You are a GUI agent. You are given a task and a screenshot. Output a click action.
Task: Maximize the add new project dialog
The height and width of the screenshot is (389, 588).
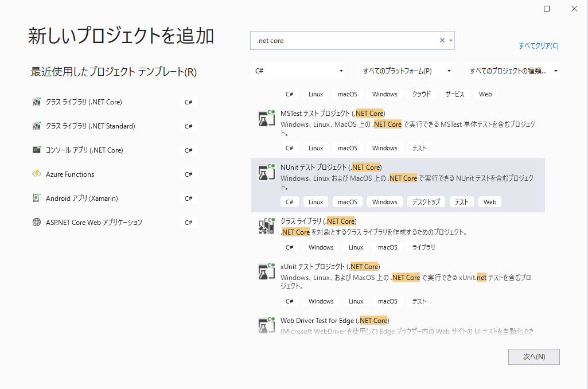547,9
